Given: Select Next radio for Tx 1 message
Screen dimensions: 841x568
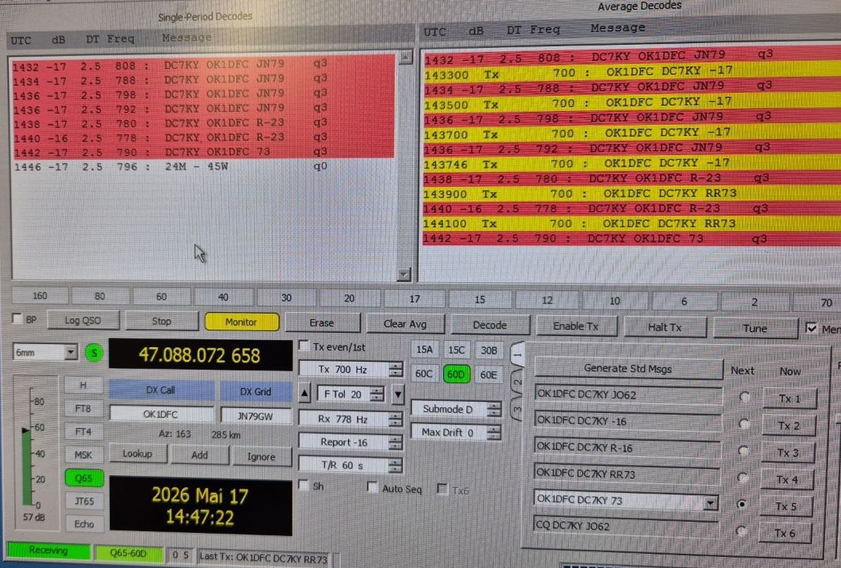Looking at the screenshot, I should point(744,397).
